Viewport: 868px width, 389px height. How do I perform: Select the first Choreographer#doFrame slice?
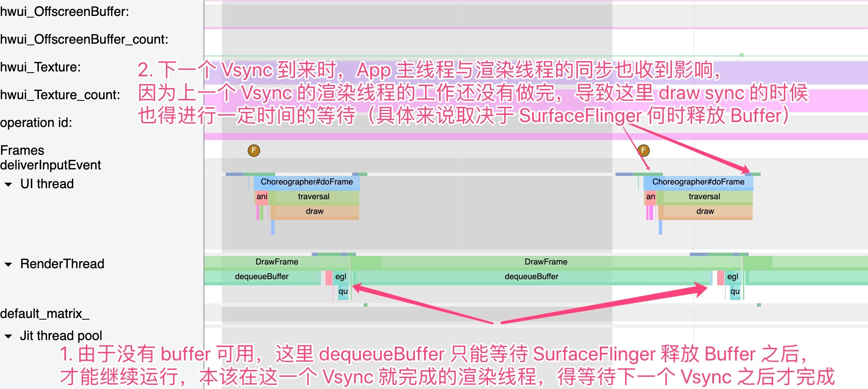306,182
